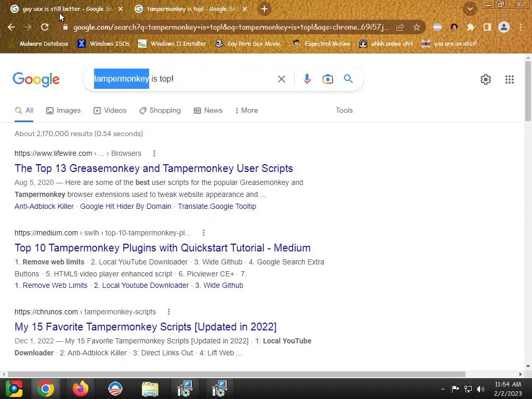Open the Chrome three-dot menu
The height and width of the screenshot is (399, 532).
[x=521, y=27]
